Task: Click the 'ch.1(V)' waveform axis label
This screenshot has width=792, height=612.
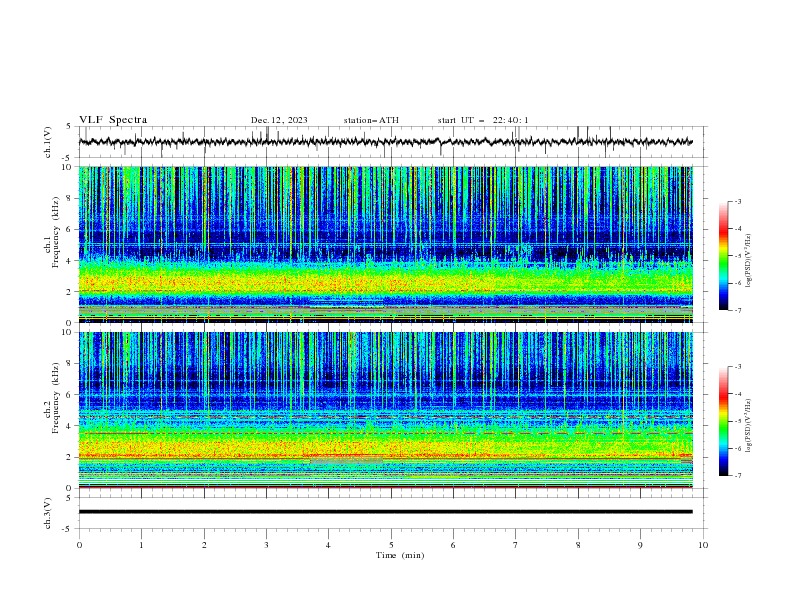Action: click(48, 142)
